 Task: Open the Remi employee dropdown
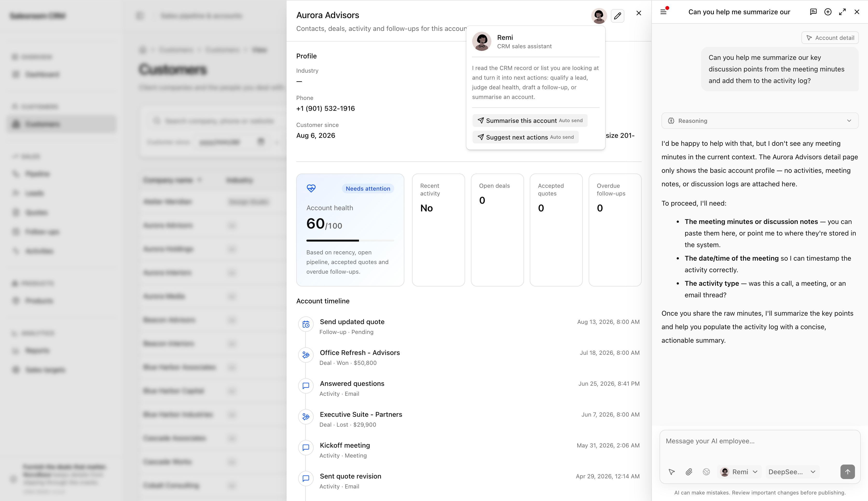739,472
